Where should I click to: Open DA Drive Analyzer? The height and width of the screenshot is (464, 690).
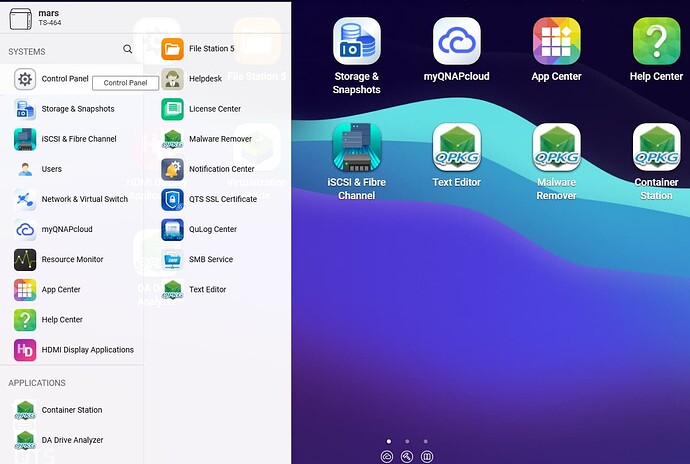[59, 440]
